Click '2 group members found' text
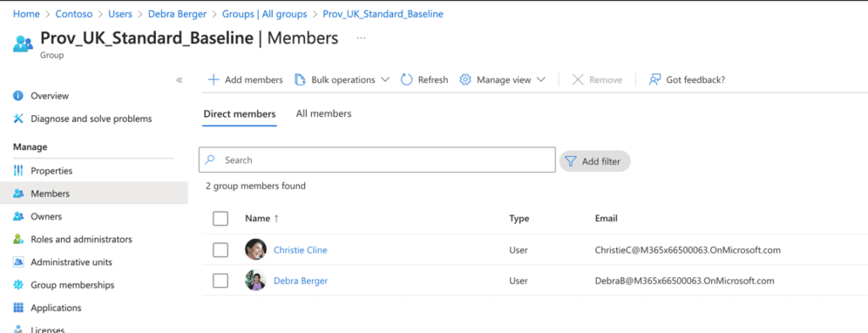Image resolution: width=868 pixels, height=333 pixels. [256, 186]
